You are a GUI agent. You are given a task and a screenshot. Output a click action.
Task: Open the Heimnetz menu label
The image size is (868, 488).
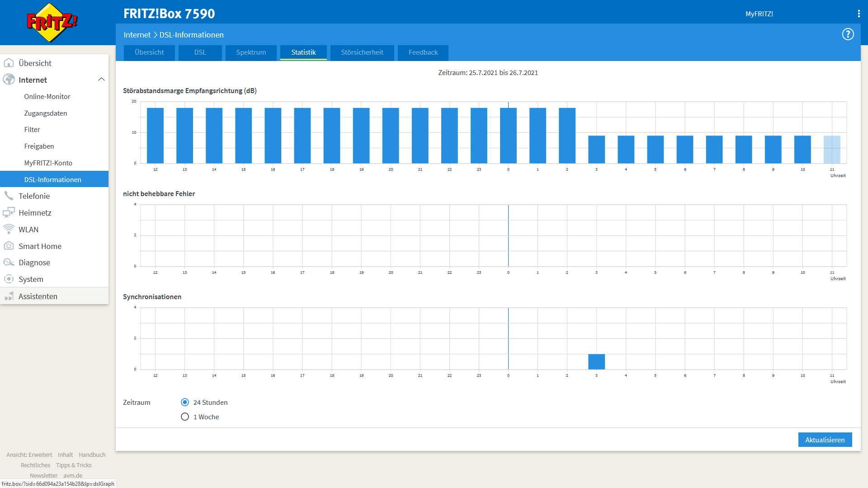coord(35,212)
